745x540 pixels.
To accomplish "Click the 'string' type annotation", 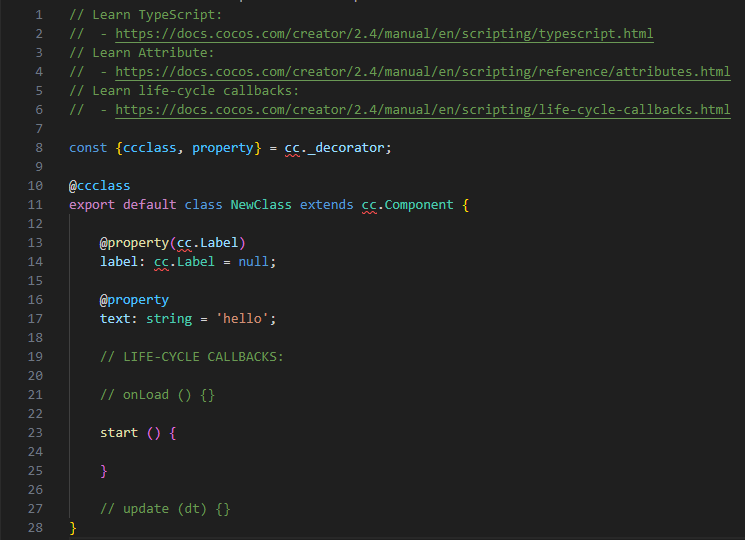I will pyautogui.click(x=169, y=319).
